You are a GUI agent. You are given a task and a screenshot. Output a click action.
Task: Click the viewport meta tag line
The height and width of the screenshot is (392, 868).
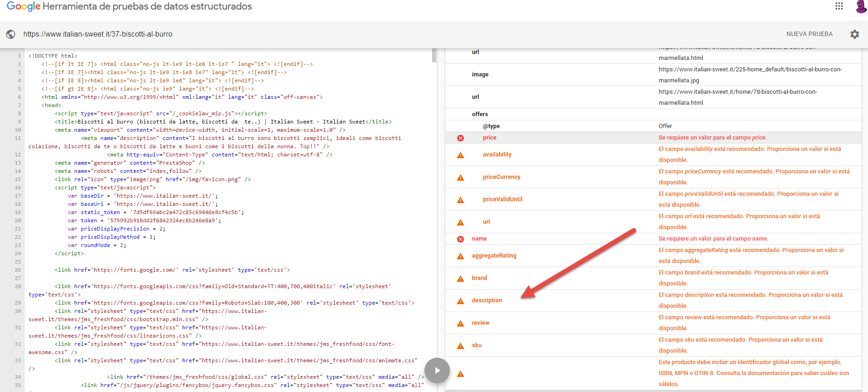pos(200,130)
